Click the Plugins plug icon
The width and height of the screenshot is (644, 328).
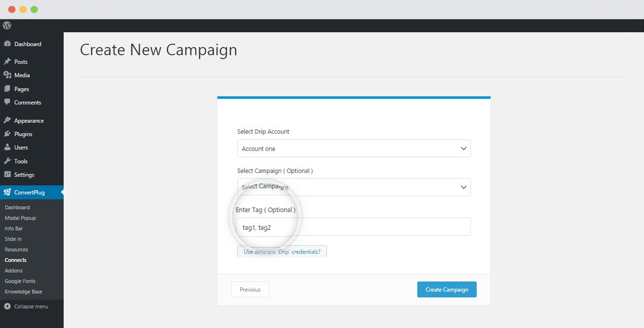(x=7, y=134)
